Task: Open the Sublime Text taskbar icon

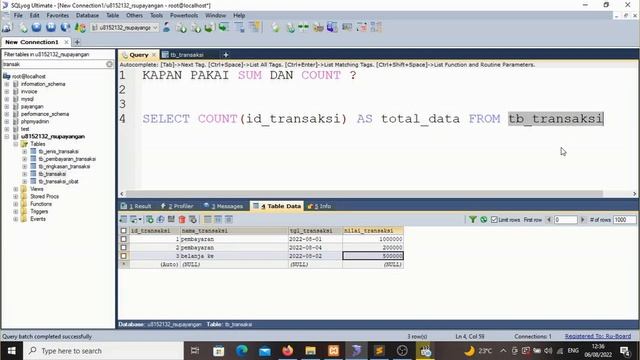Action: [379, 351]
